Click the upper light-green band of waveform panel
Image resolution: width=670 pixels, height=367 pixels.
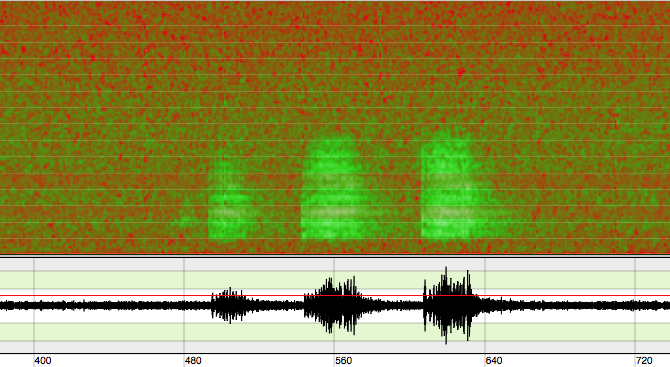[335, 280]
